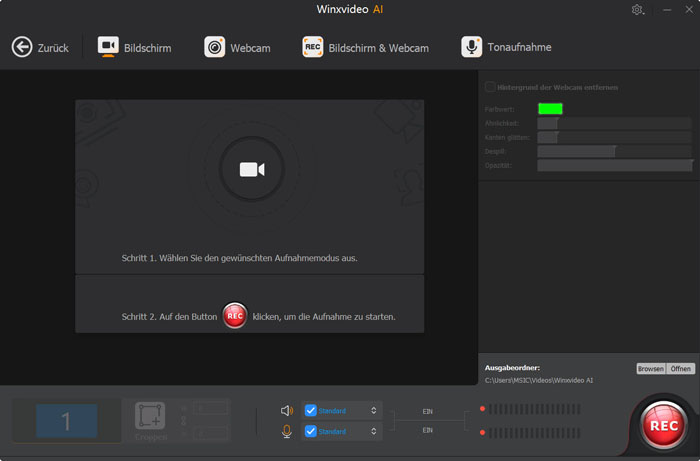Minimize the Winxvideo AI window
This screenshot has height=461, width=700.
pyautogui.click(x=667, y=10)
